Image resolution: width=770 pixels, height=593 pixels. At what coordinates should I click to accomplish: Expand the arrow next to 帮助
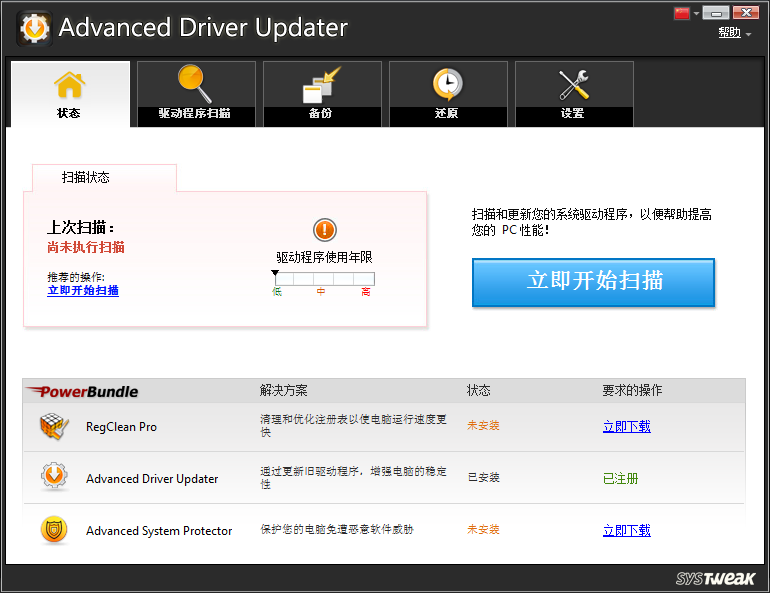click(748, 34)
